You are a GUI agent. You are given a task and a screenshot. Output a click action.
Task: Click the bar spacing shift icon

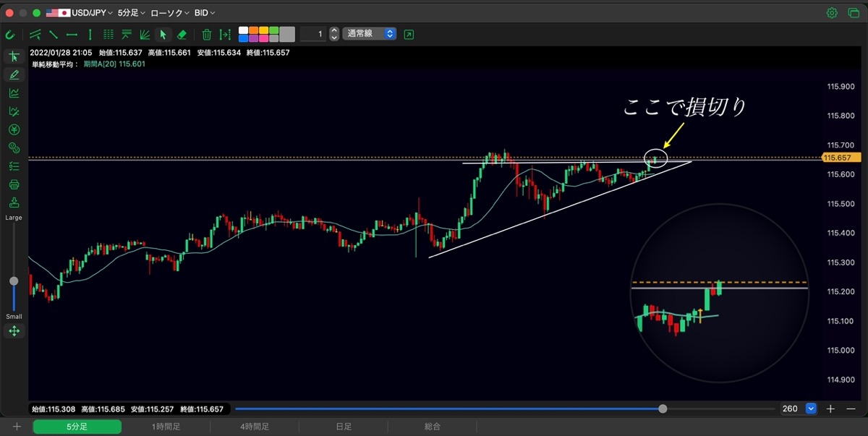tap(225, 34)
